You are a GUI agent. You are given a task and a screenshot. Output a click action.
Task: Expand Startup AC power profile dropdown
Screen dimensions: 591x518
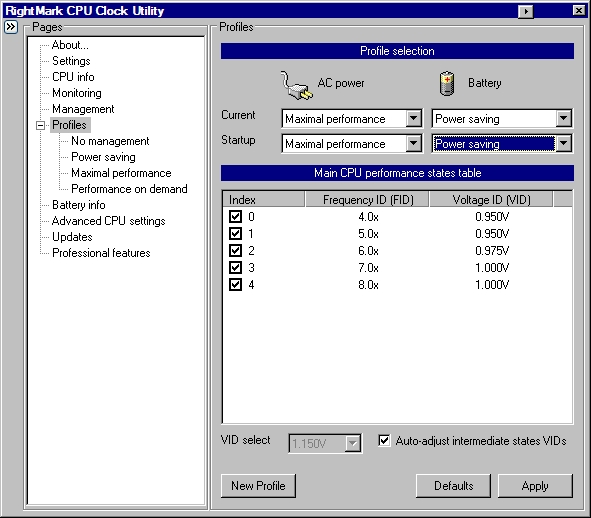(413, 144)
